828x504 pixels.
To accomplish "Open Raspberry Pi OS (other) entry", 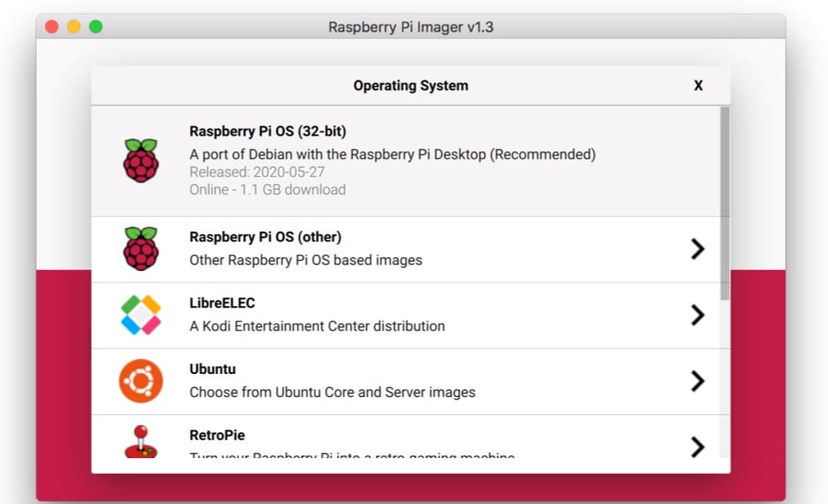I will pos(265,237).
